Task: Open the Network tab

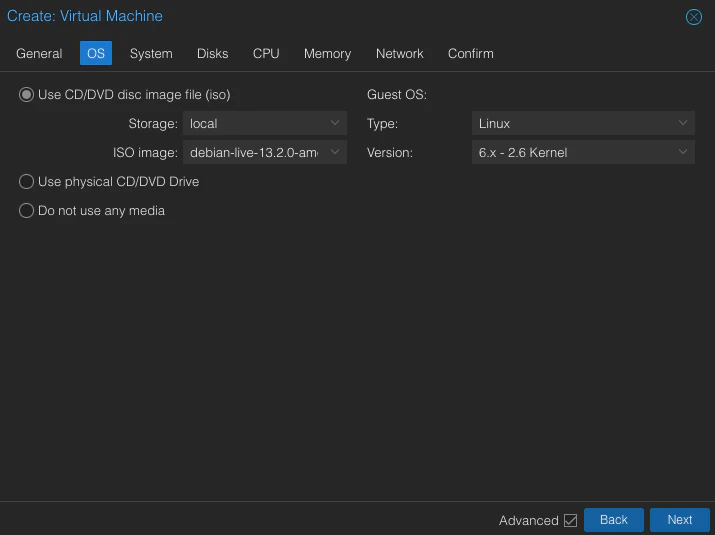Action: 399,53
